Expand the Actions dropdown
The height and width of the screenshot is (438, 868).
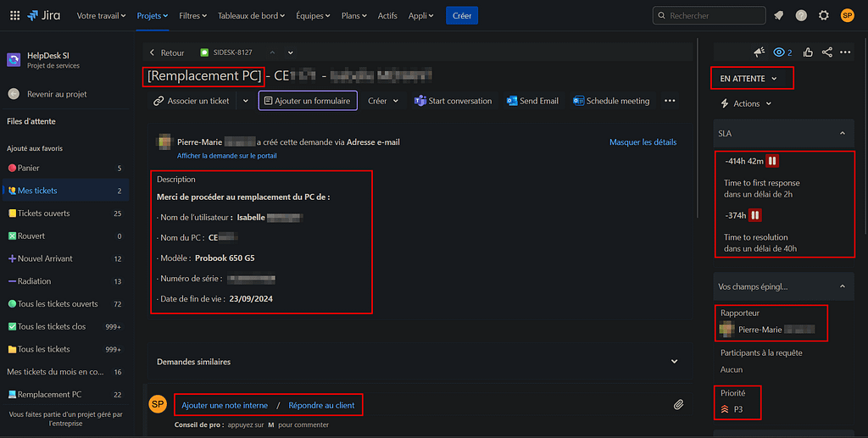pos(746,103)
